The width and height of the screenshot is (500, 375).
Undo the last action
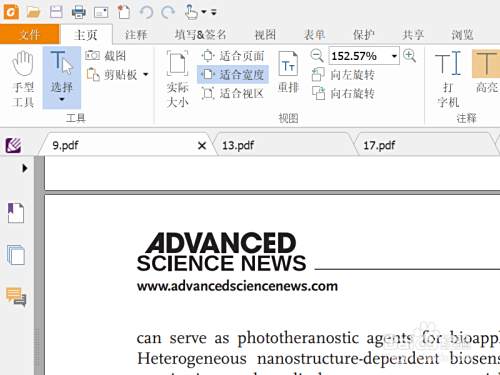[x=146, y=12]
